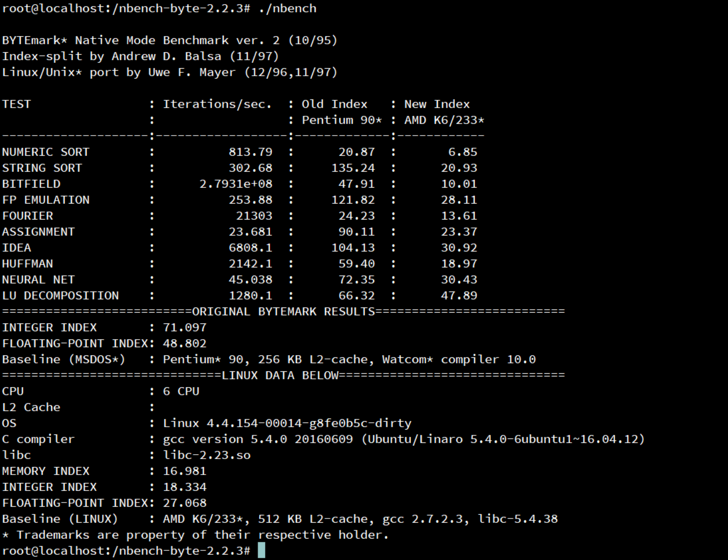Click the 6 CPU value
The width and height of the screenshot is (728, 560).
click(181, 391)
